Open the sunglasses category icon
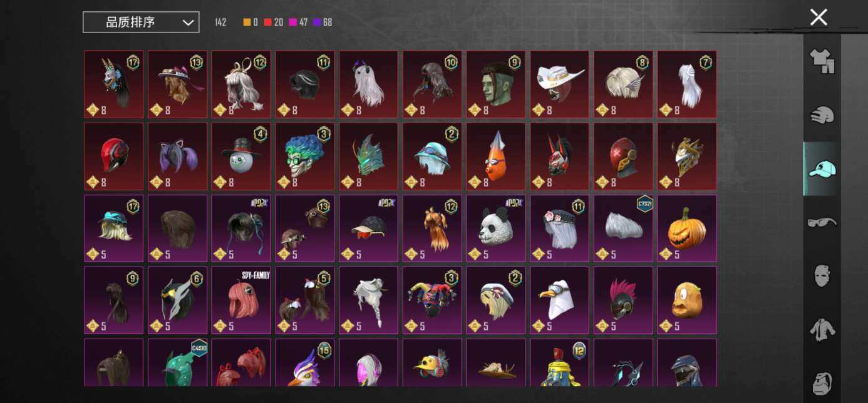868x403 pixels. click(x=822, y=222)
